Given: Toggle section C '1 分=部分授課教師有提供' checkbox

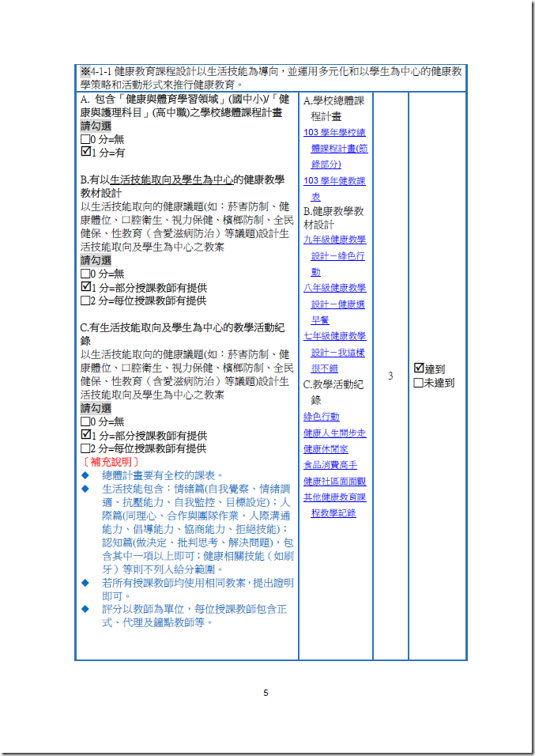Looking at the screenshot, I should tap(86, 435).
